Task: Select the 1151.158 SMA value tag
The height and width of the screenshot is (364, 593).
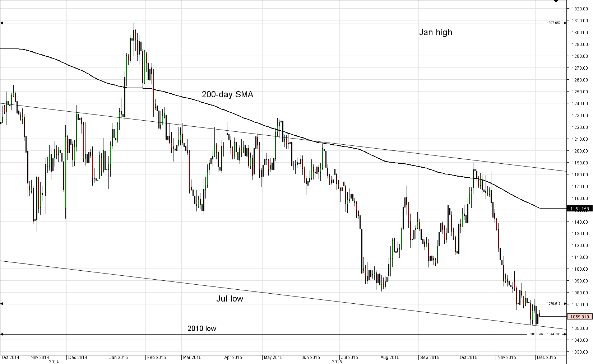Action: pos(579,209)
